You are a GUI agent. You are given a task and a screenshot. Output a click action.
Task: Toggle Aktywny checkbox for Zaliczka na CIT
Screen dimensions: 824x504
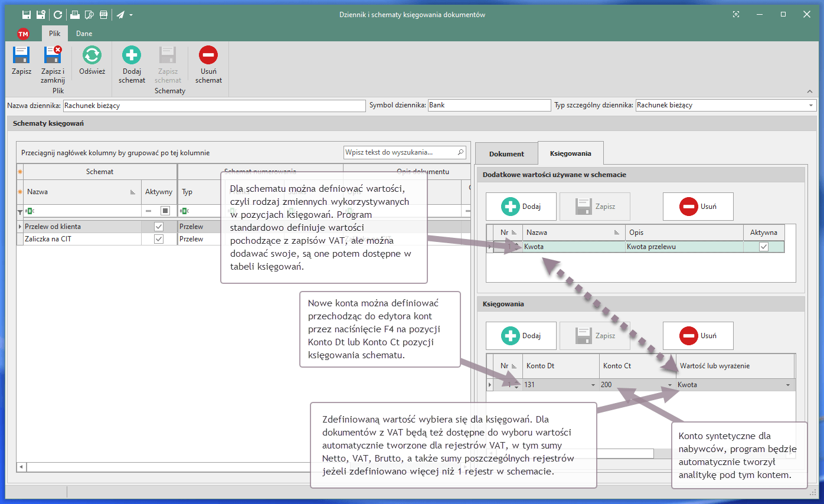[x=158, y=239]
